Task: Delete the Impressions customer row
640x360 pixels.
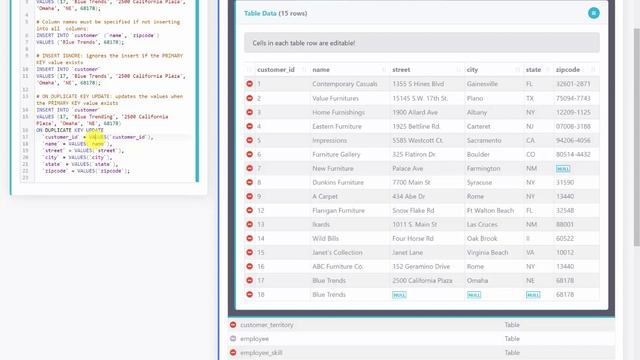Action: click(249, 140)
